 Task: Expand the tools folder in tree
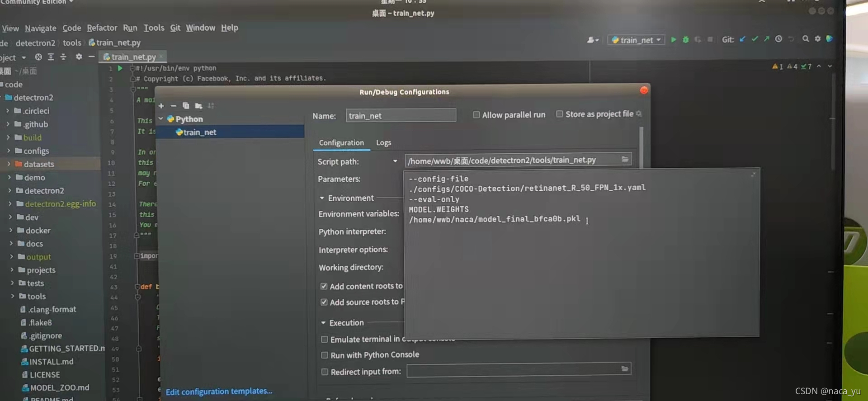pyautogui.click(x=12, y=296)
